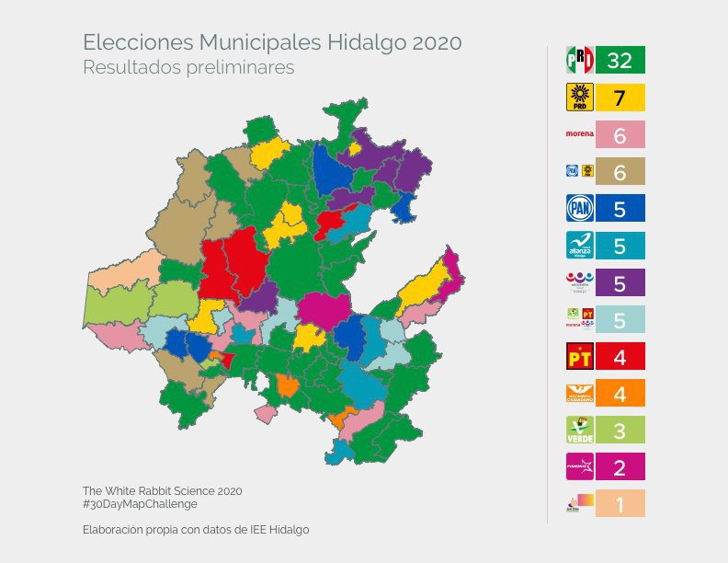Click the PAN-PRD coalition logo

579,171
